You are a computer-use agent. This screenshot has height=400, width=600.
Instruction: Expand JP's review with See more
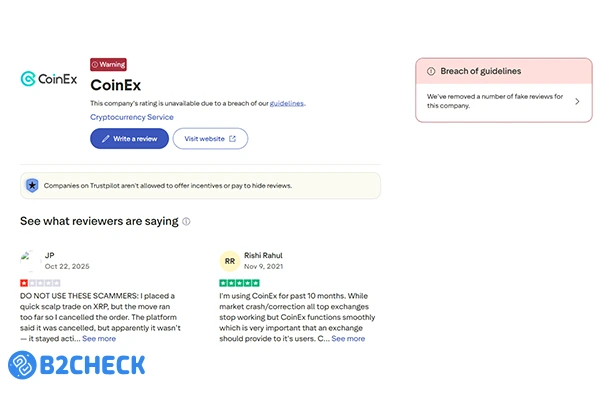coord(98,339)
